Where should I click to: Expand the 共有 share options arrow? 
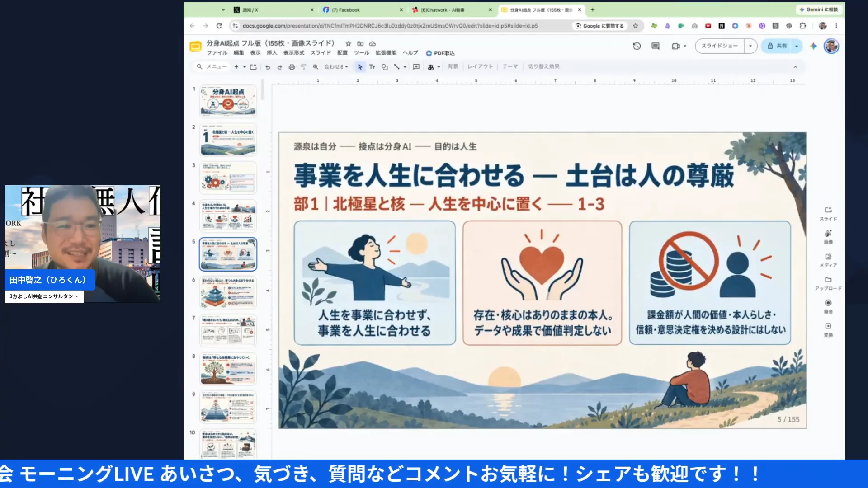[797, 46]
